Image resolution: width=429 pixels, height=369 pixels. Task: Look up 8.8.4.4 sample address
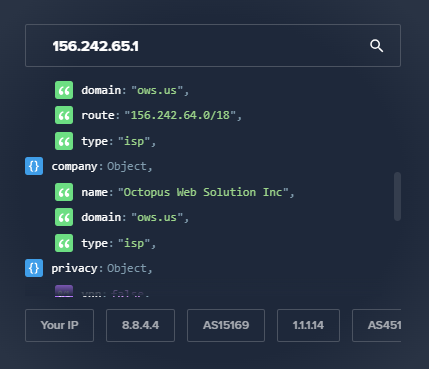(140, 325)
